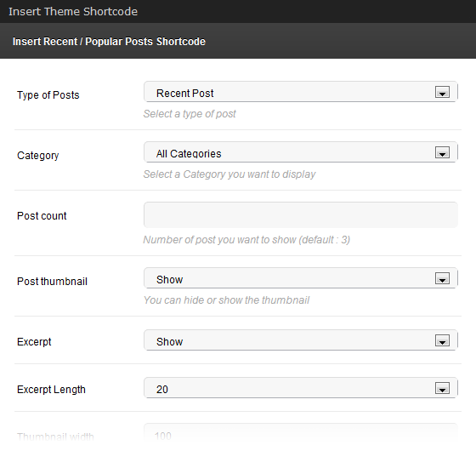
Task: Click arrow icon on All Categories select
Action: [x=442, y=152]
